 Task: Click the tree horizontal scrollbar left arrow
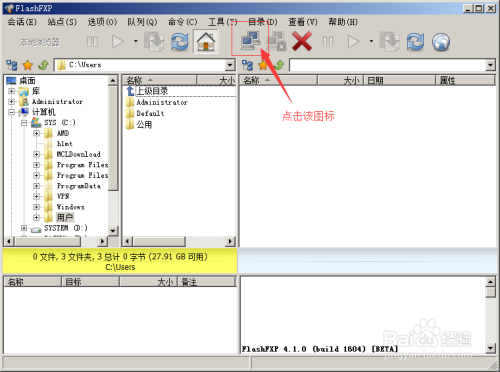9,241
